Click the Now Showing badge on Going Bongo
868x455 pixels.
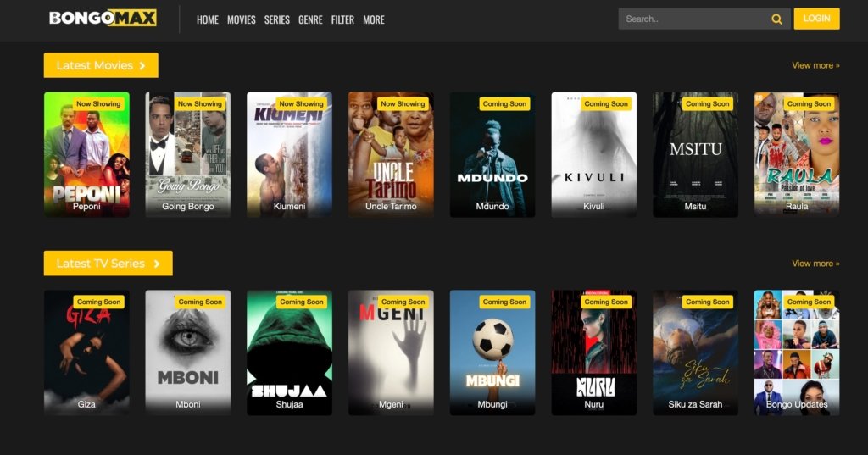tap(200, 103)
